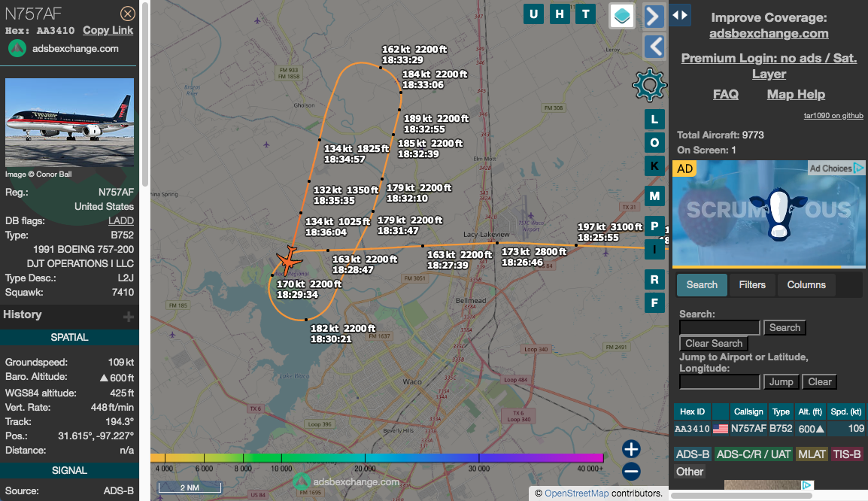Open the map settings gear

click(649, 85)
